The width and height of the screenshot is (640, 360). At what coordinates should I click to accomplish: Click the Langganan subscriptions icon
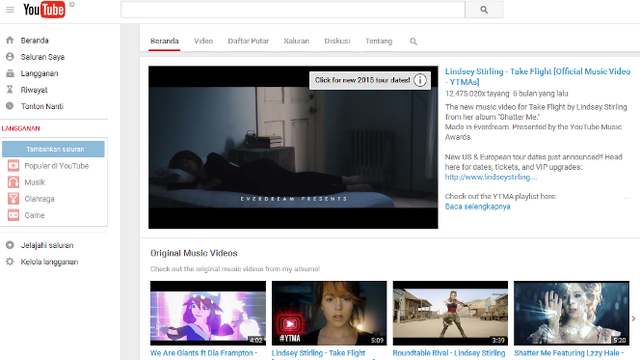pos(10,73)
